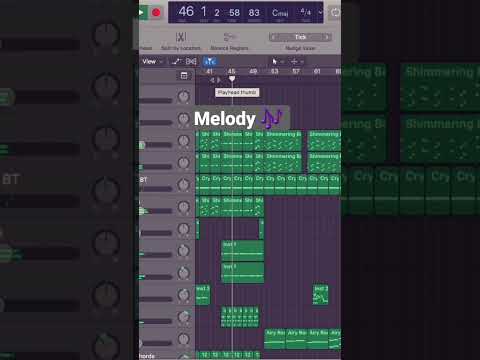This screenshot has width=480, height=360.
Task: Click bar 57 in the ruler
Action: pyautogui.click(x=296, y=71)
